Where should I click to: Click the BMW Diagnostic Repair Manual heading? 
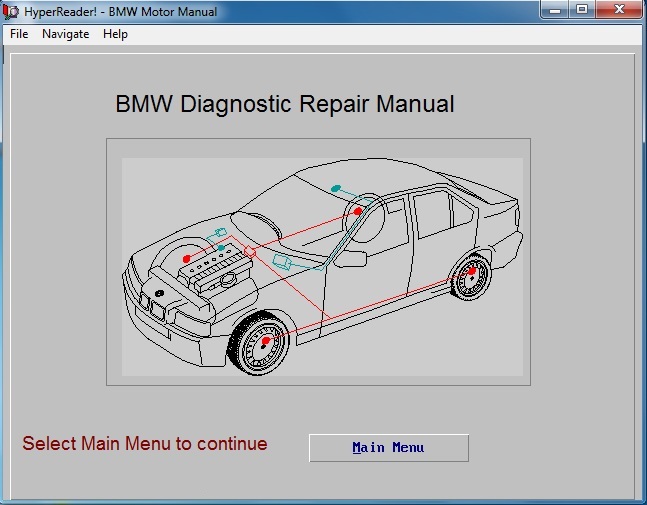pos(285,104)
